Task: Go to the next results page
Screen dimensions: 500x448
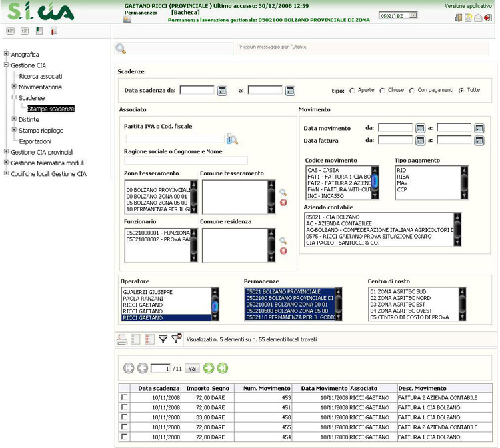Action: pos(209,368)
